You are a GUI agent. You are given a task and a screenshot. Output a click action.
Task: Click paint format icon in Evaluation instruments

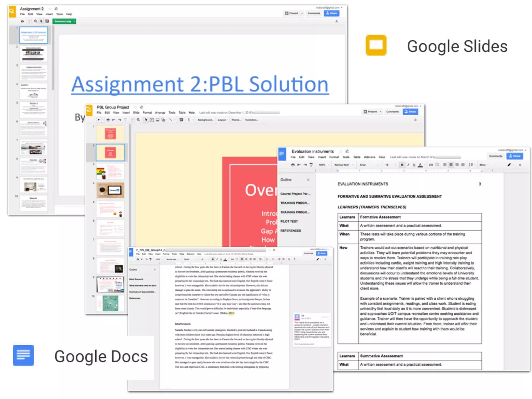(311, 165)
